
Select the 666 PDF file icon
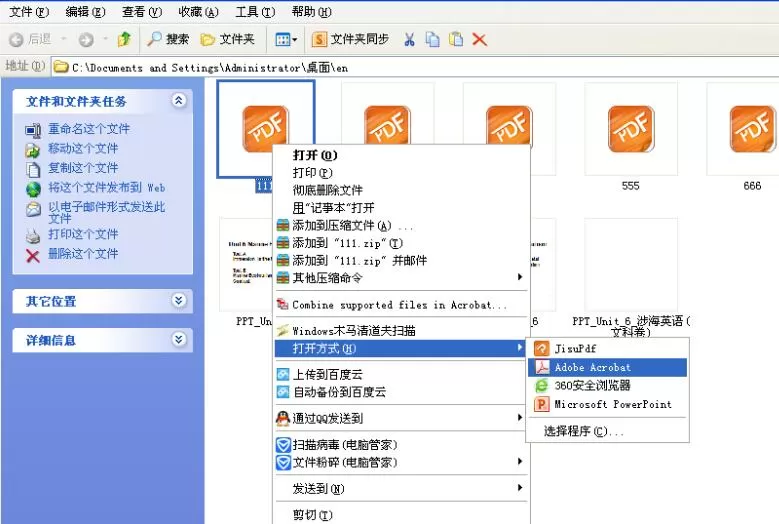click(x=752, y=129)
